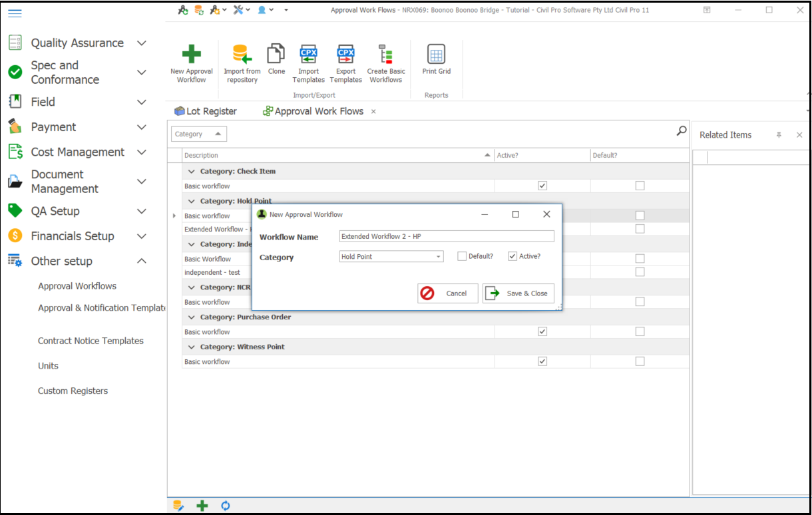Viewport: 812px width, 515px height.
Task: Click the Category group-by sort chip
Action: point(199,134)
